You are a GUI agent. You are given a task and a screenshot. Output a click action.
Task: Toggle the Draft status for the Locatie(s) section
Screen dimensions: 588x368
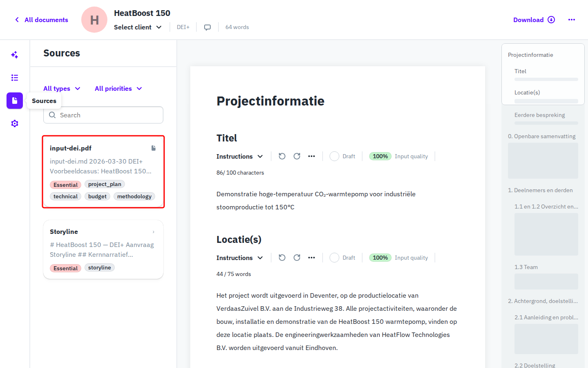(x=334, y=258)
